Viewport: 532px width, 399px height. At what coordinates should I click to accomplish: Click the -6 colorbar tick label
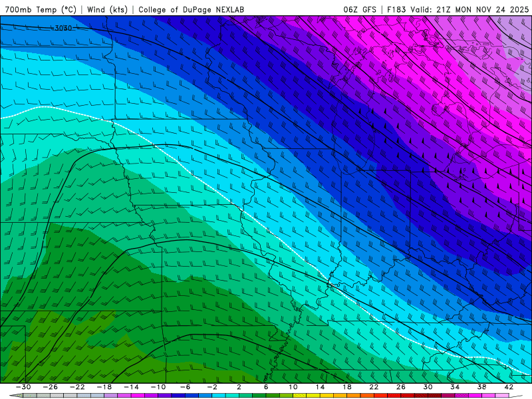pos(185,387)
